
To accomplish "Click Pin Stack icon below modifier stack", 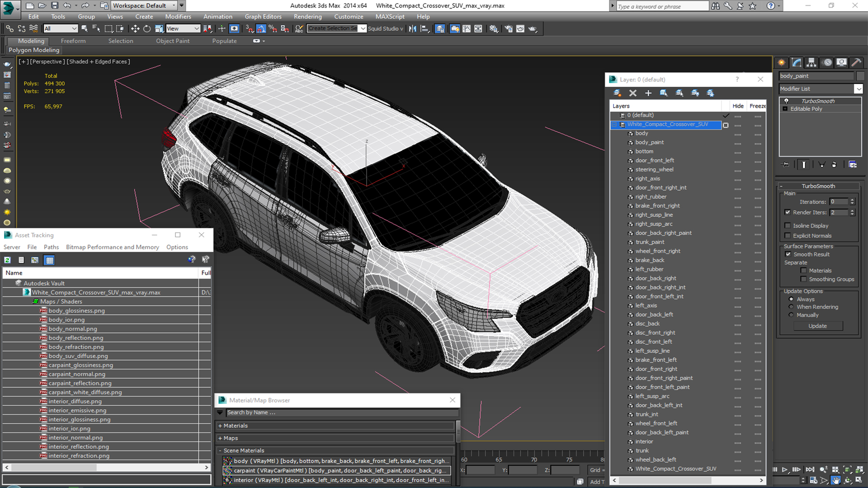I will (786, 164).
